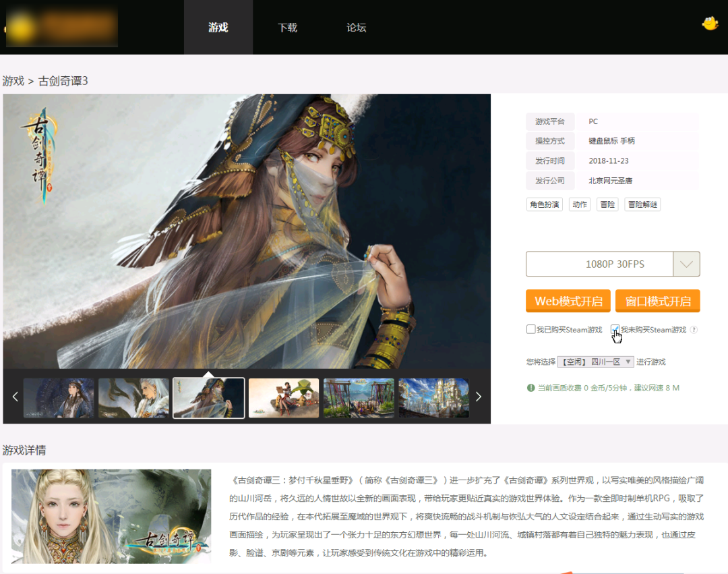Image resolution: width=728 pixels, height=574 pixels.
Task: Click the 角色扮演 genre tag
Action: tap(545, 204)
